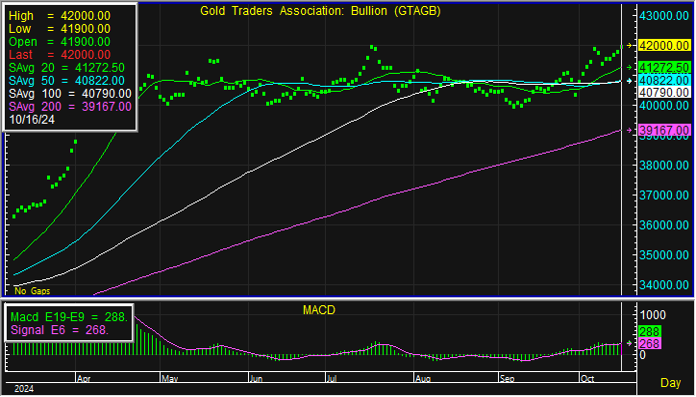
Task: Click the Jul month label on time axis
Action: (331, 379)
